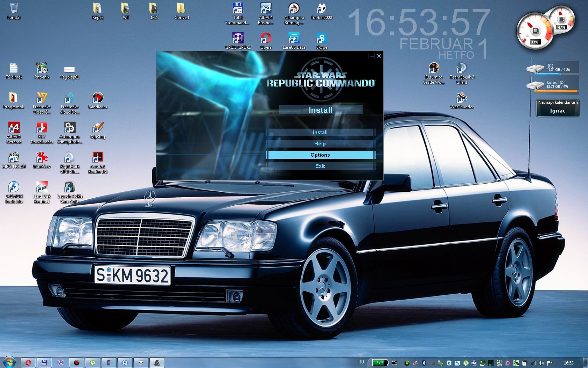Image resolution: width=588 pixels, height=368 pixels.
Task: Click the network signal bars tray icon
Action: pos(533,363)
